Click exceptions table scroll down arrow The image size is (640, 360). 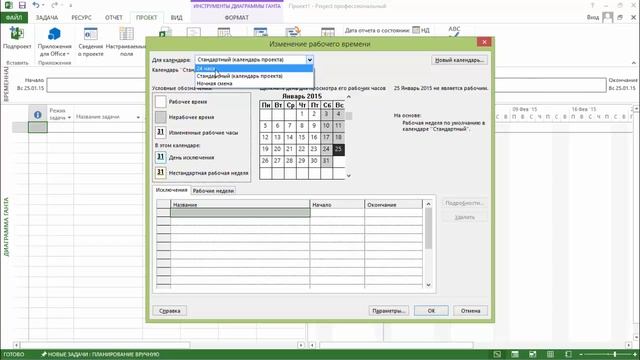pyautogui.click(x=428, y=285)
